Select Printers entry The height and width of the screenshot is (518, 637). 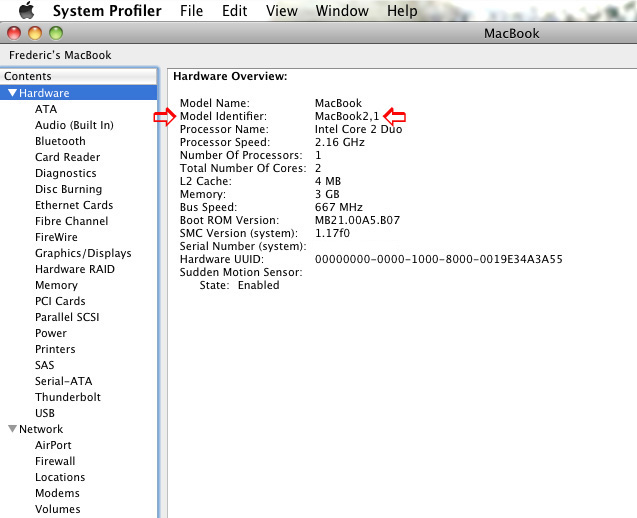click(55, 349)
